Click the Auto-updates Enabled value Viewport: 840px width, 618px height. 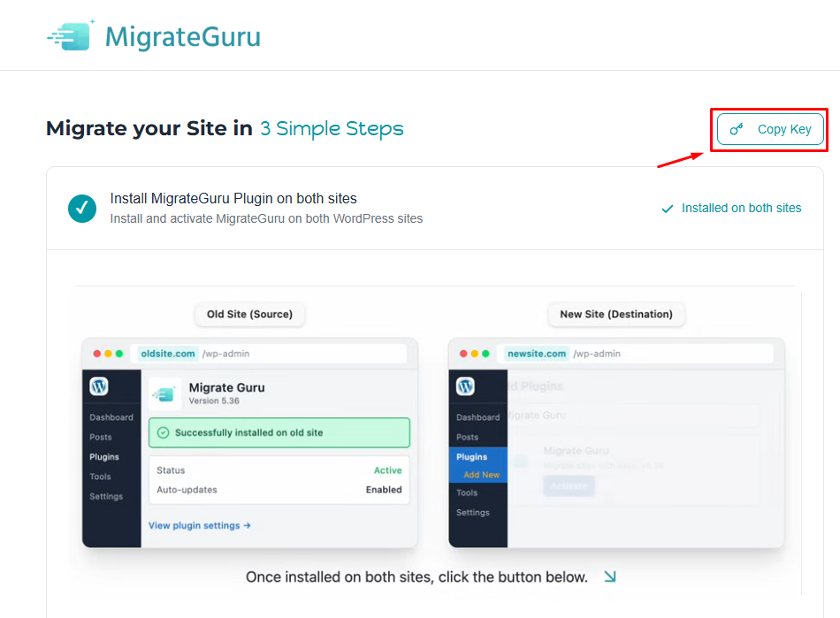pos(384,490)
